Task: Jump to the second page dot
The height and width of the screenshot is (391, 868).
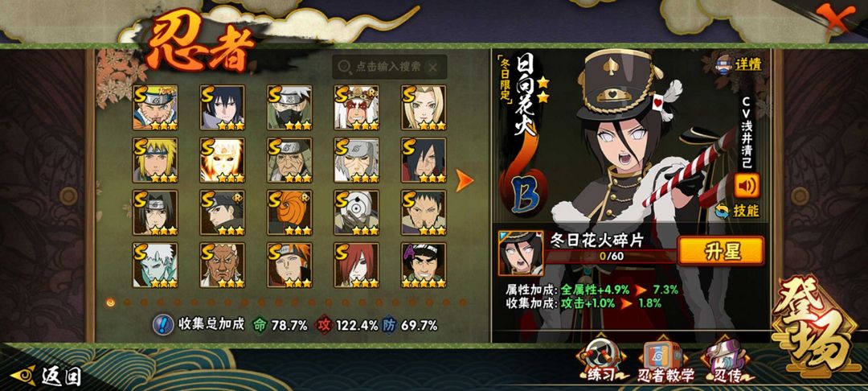Action: coord(127,303)
